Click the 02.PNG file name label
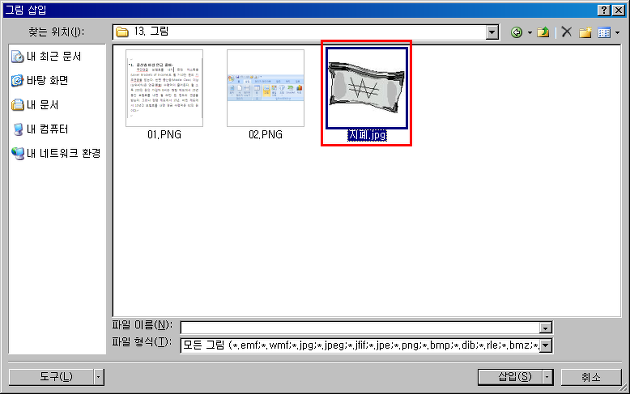Image resolution: width=630 pixels, height=394 pixels. pos(266,135)
